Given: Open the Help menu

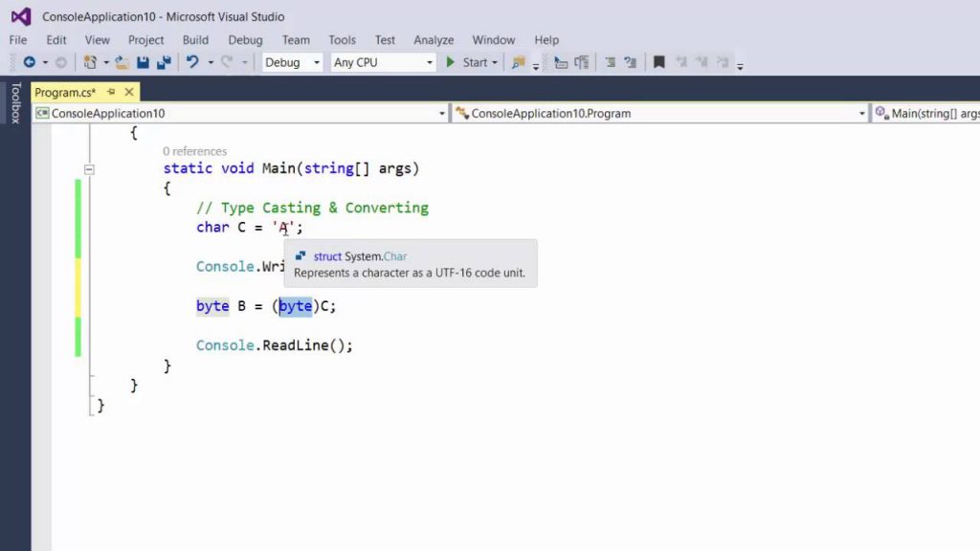Looking at the screenshot, I should 546,40.
